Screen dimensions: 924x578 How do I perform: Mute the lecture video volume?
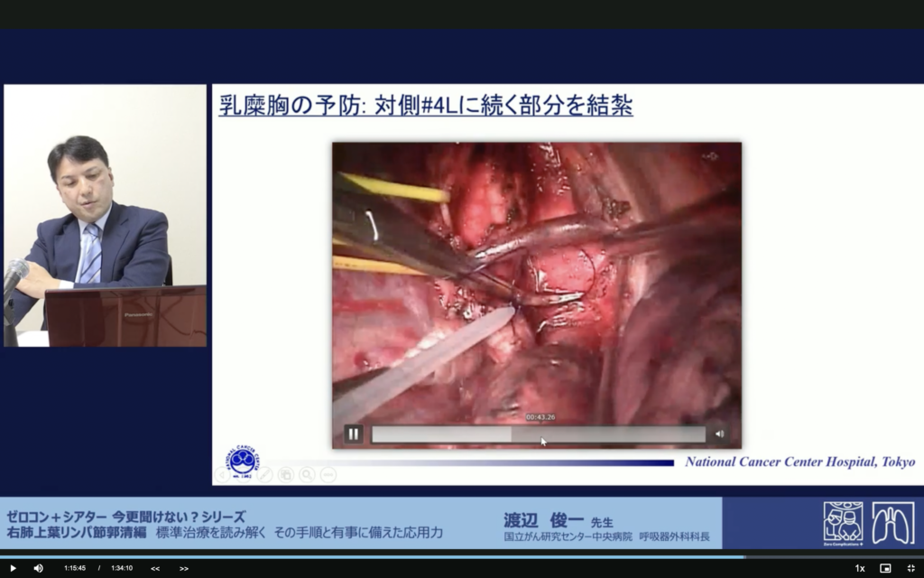pyautogui.click(x=38, y=568)
